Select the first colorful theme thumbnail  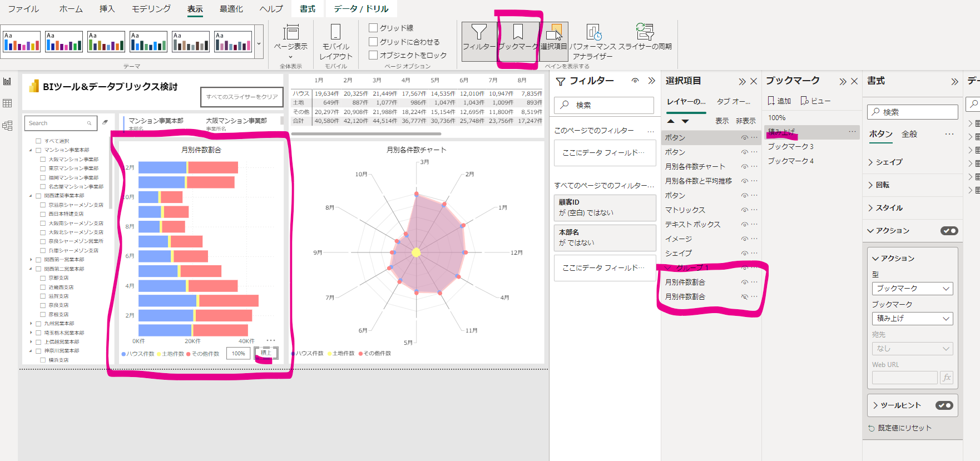22,42
